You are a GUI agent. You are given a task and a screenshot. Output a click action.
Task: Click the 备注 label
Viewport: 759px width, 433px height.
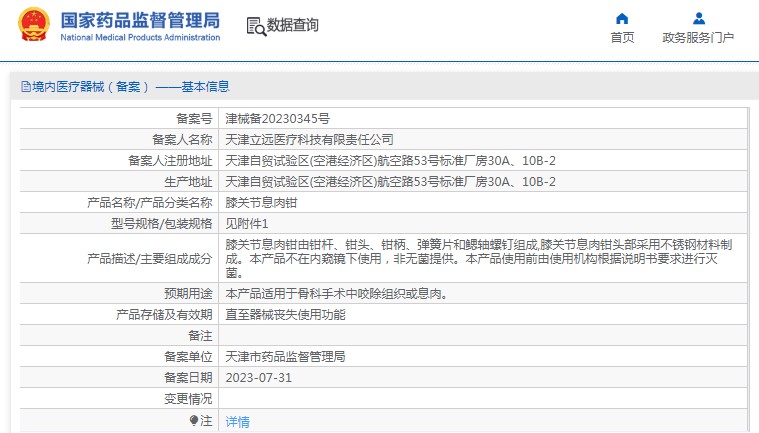[200, 336]
